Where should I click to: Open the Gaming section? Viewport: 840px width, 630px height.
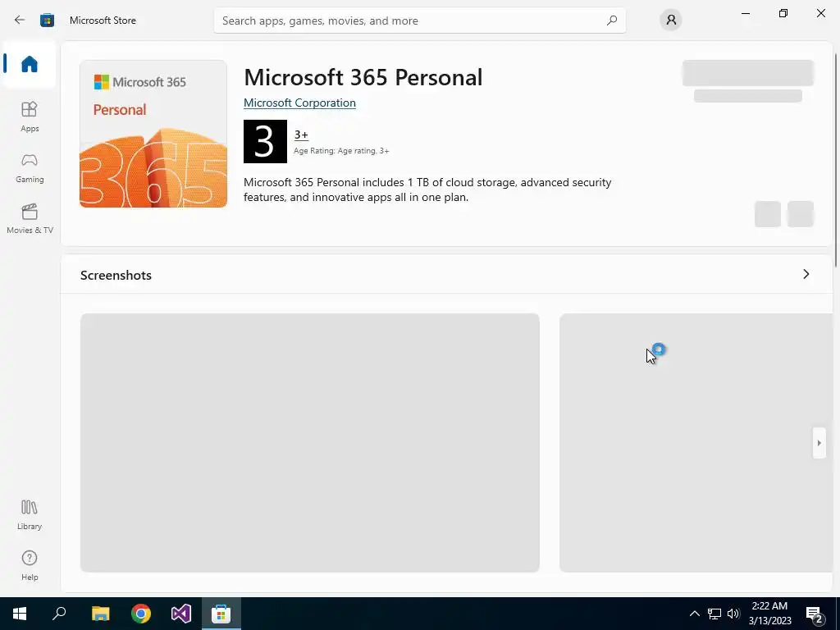[x=30, y=167]
